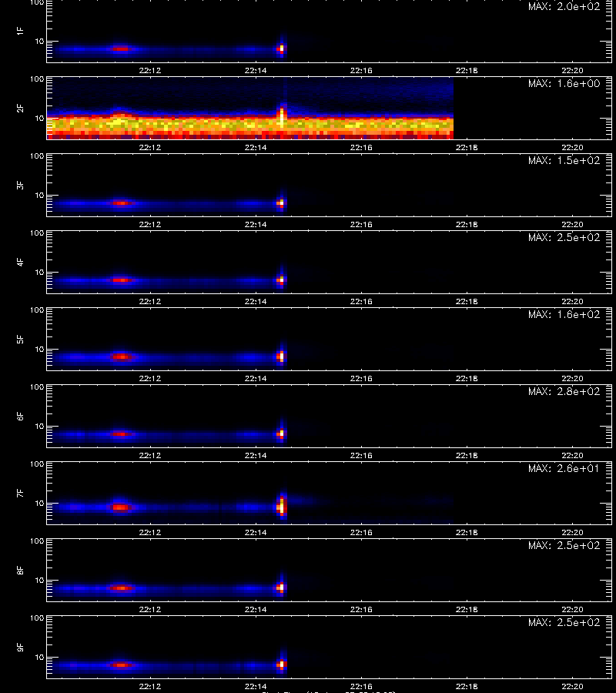
Task: Click the 22:14 tick label below panel 5F
Action: point(256,378)
